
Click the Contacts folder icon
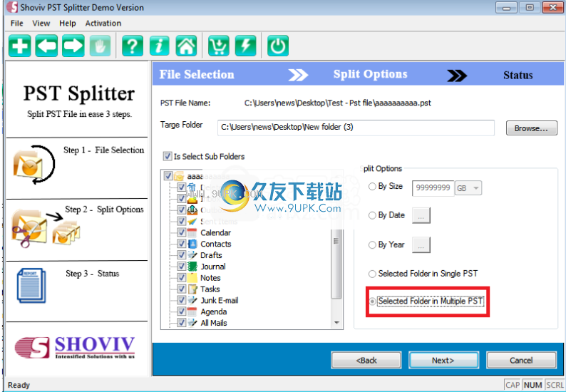(192, 244)
